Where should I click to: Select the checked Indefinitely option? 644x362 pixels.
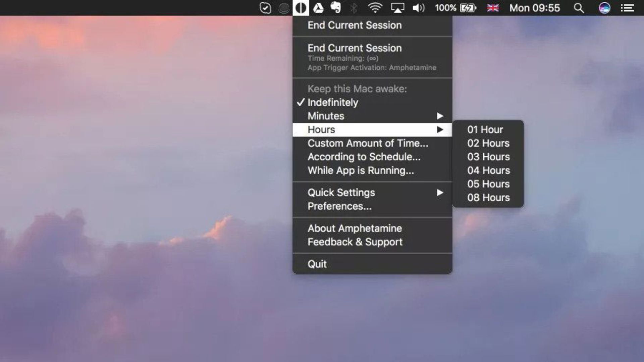(x=372, y=102)
